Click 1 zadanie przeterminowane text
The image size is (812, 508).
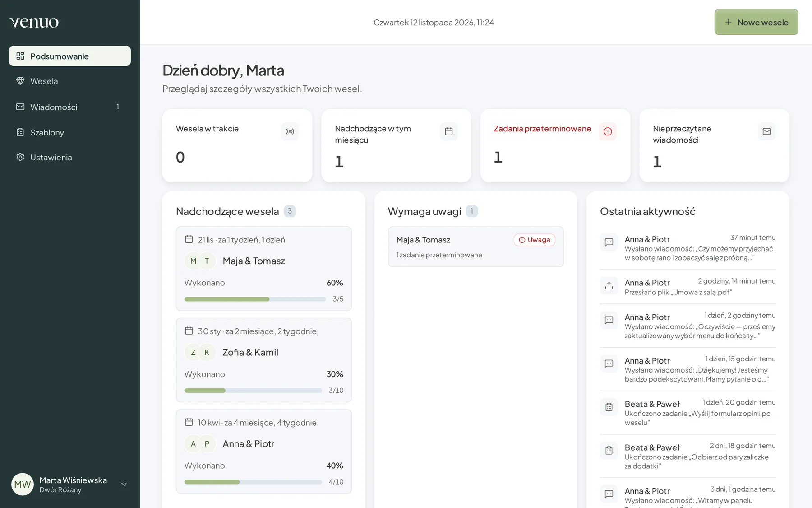click(x=439, y=255)
